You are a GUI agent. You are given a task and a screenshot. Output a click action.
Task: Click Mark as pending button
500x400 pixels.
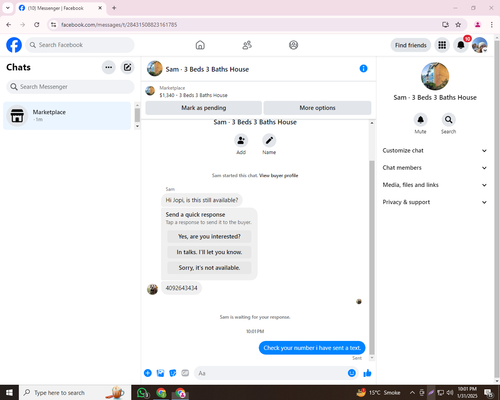[x=203, y=108]
